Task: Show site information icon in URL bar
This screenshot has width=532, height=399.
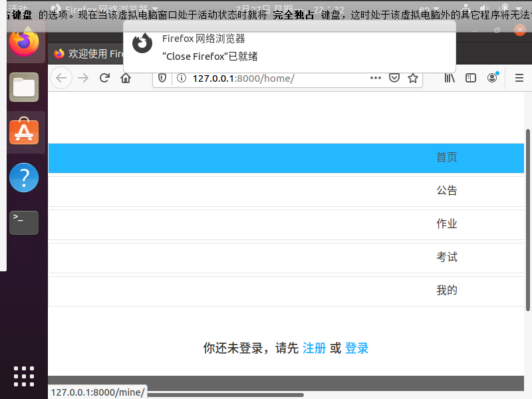Action: pyautogui.click(x=182, y=78)
